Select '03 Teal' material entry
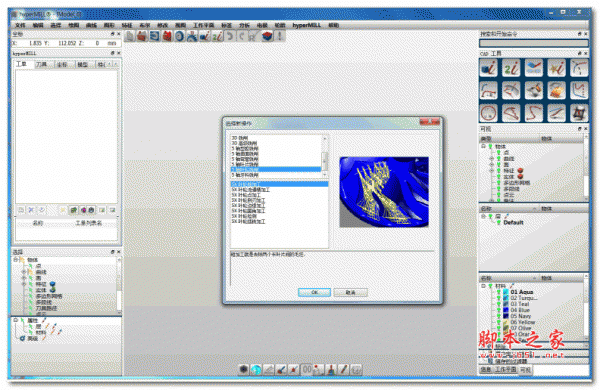600x390 pixels. (x=520, y=304)
